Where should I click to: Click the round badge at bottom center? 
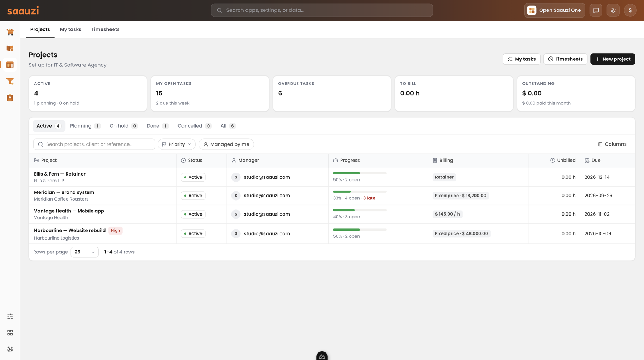[x=322, y=356]
